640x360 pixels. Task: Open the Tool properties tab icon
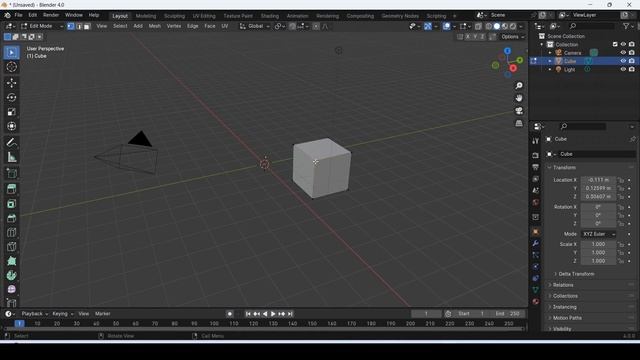click(536, 141)
